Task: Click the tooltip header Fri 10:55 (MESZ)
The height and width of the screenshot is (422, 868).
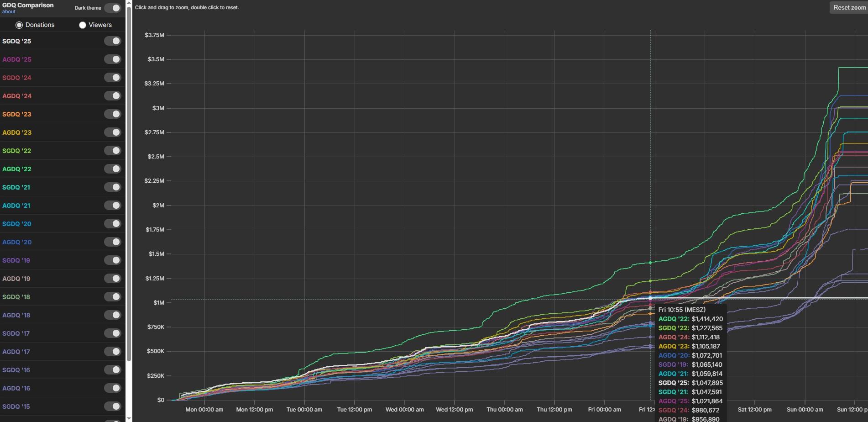Action: 682,310
